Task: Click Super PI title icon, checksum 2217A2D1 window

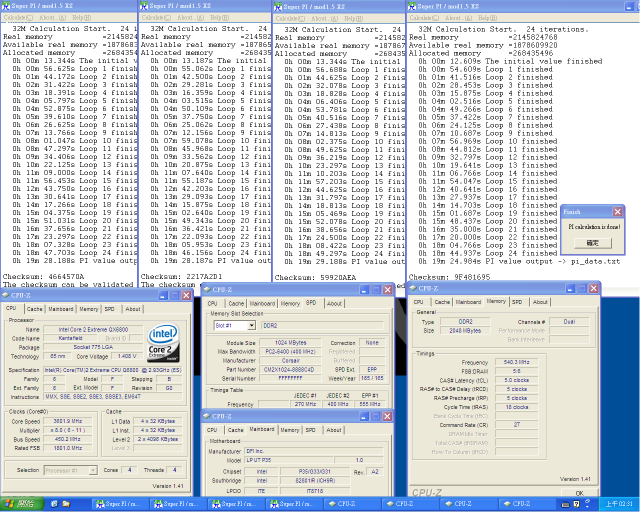Action: coord(144,6)
